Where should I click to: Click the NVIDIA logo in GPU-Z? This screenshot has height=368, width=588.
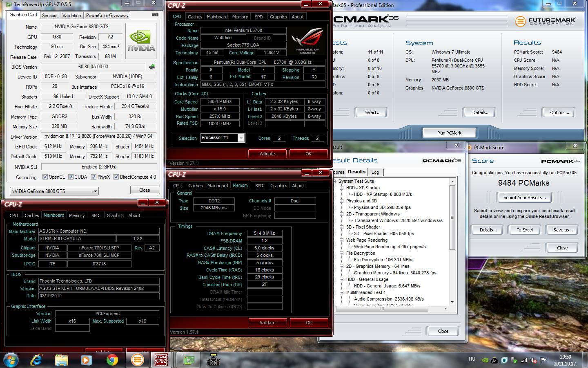141,41
